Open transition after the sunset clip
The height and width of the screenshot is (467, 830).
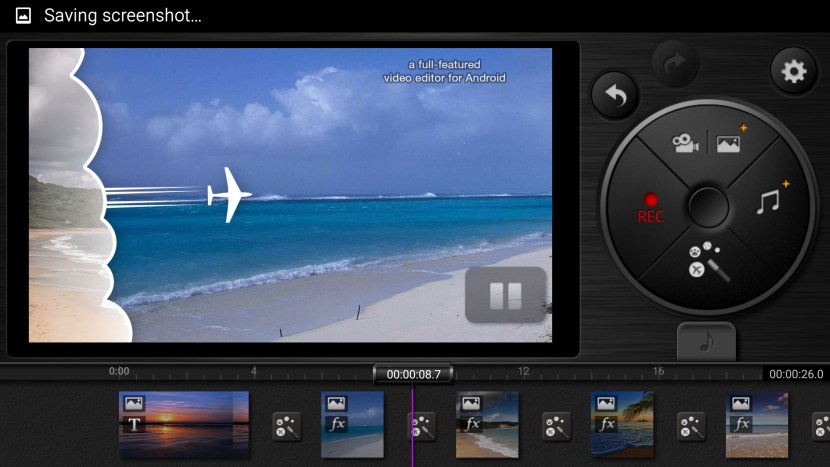(286, 427)
